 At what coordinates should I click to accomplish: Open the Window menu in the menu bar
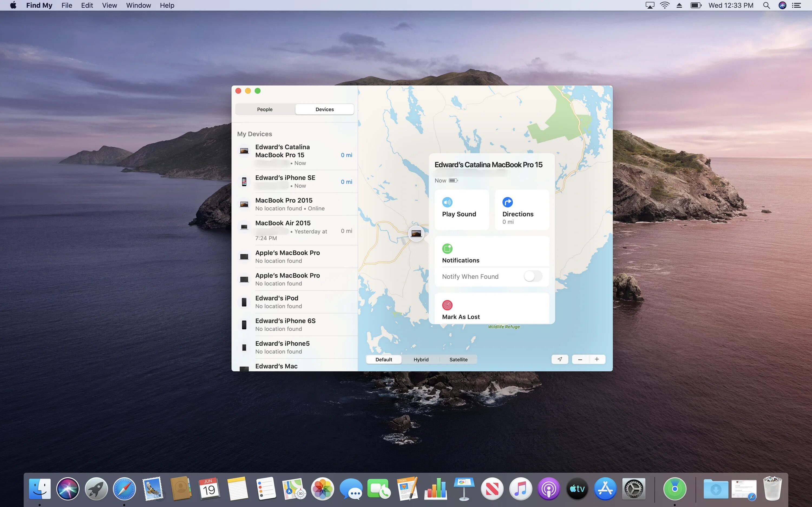pos(138,5)
